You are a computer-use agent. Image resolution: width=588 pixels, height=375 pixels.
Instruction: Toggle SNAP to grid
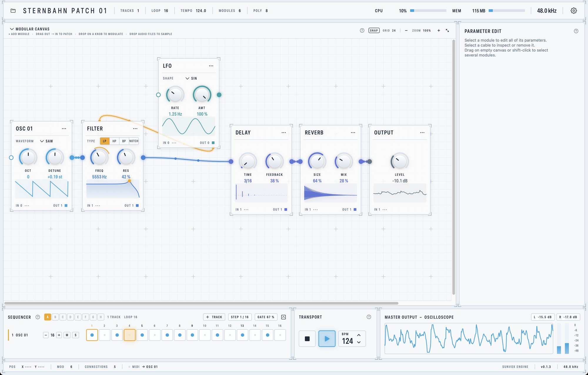(374, 30)
